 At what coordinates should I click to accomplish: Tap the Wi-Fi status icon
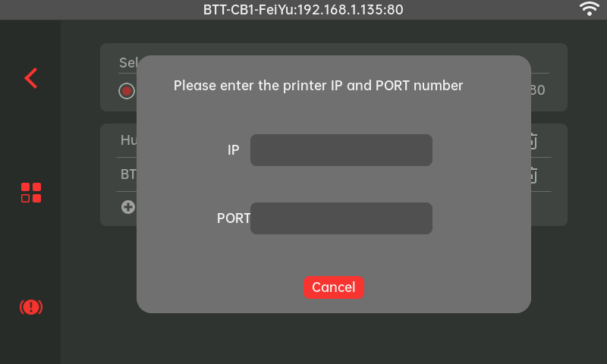coord(589,9)
